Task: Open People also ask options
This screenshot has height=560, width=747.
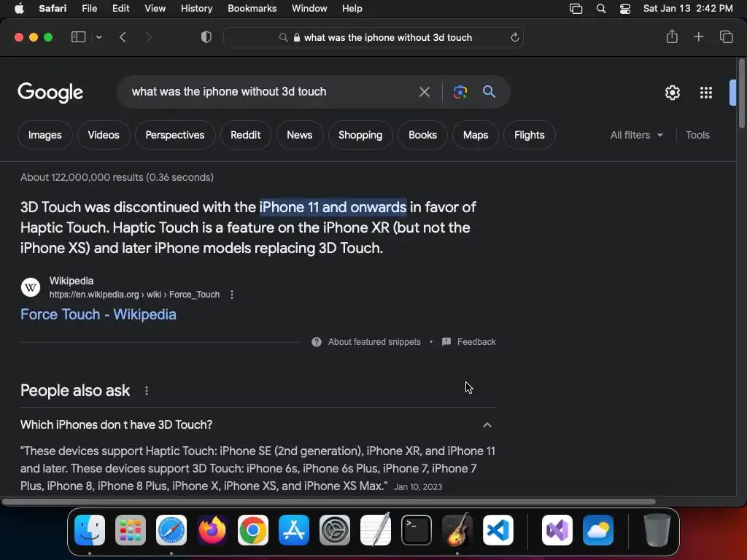Action: coord(147,391)
